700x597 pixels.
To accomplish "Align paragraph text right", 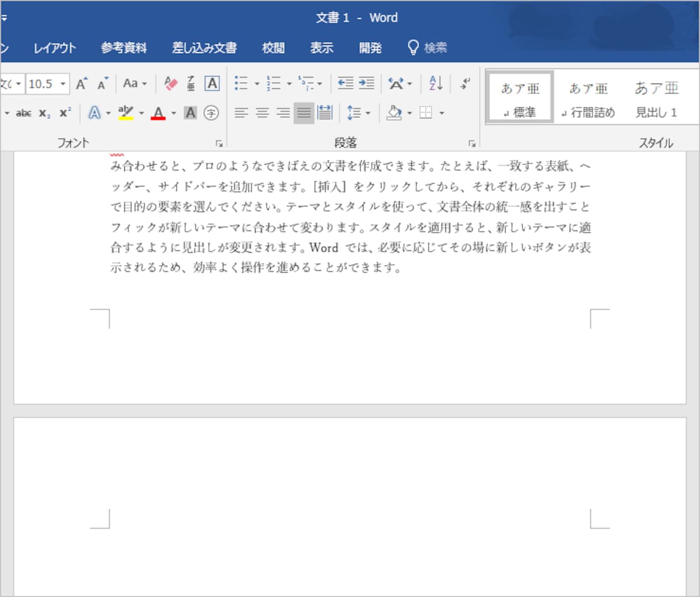I will coord(283,113).
